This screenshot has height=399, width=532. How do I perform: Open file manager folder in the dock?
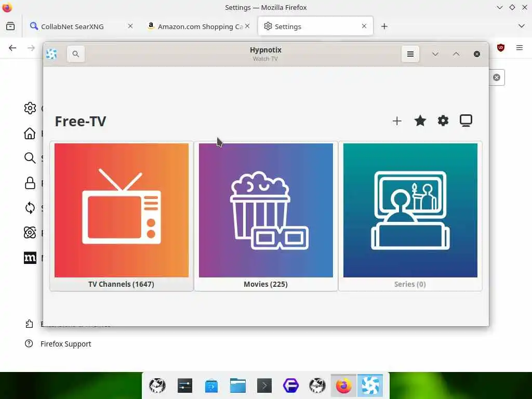(238, 386)
